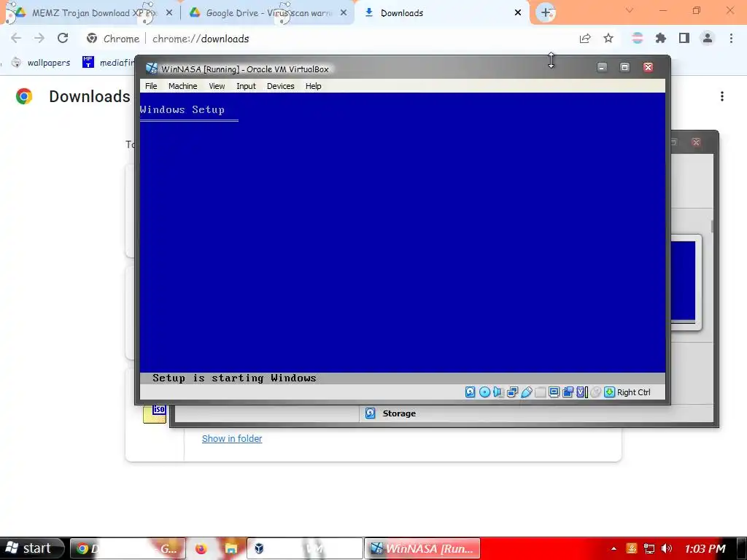Click the VirtualBox Manager taskbar button
747x560 pixels.
tap(305, 548)
